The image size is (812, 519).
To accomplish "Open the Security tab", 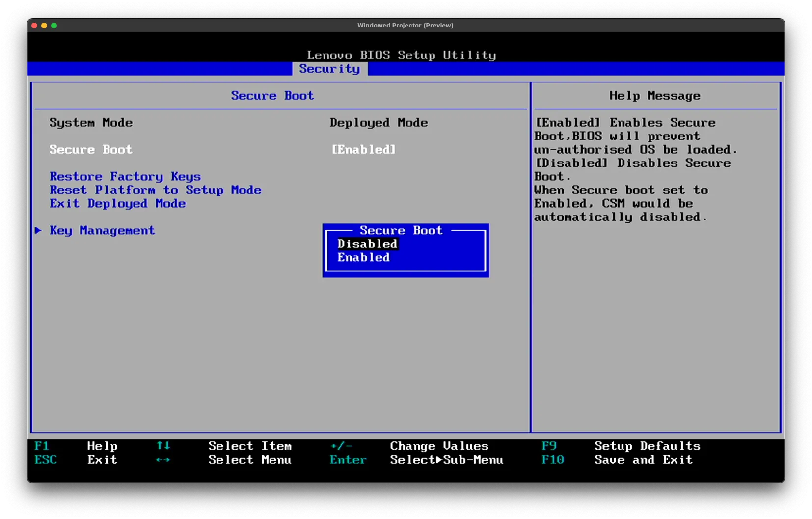I will (329, 69).
